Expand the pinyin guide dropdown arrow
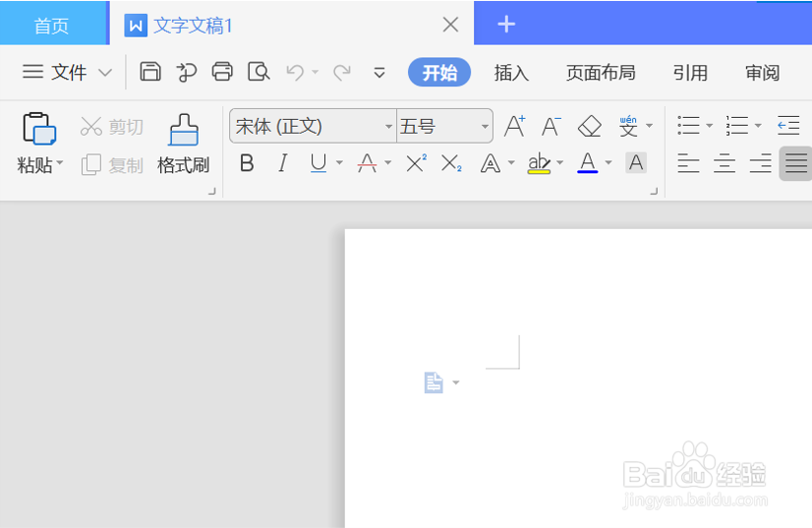Viewport: 812px width, 528px height. tap(649, 126)
